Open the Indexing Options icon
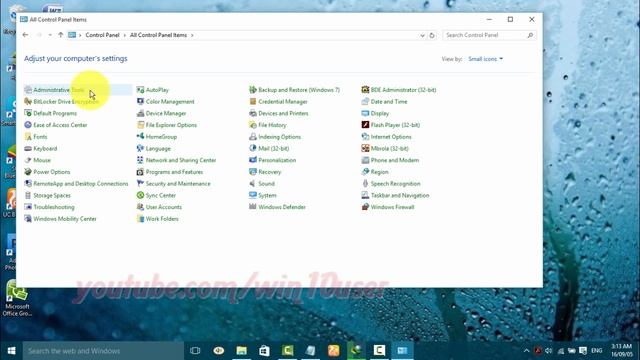The width and height of the screenshot is (640, 360). point(253,136)
